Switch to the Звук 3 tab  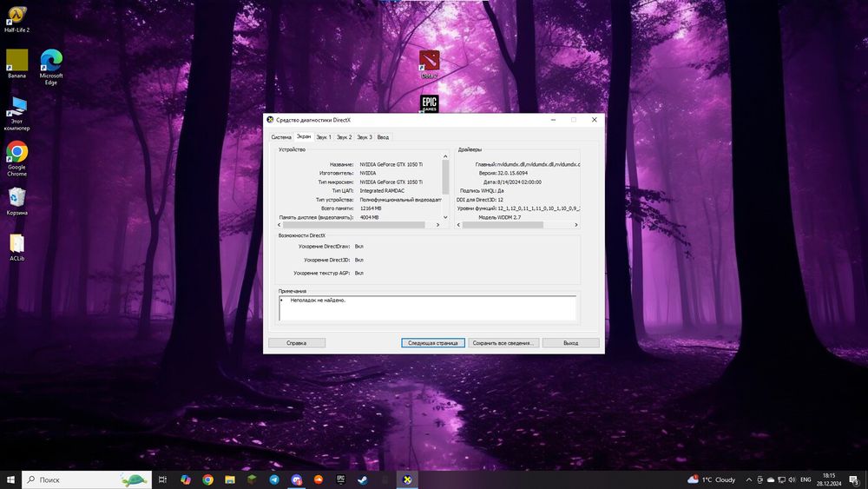coord(365,136)
